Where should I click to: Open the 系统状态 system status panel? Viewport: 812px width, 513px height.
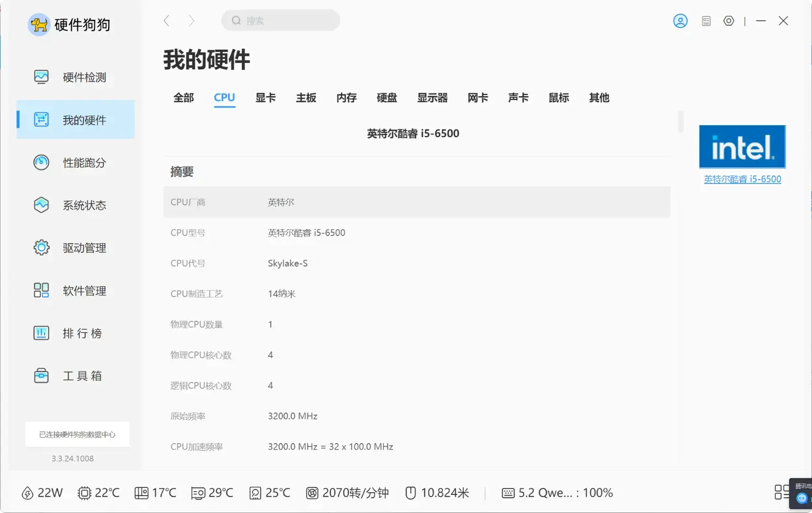tap(75, 205)
